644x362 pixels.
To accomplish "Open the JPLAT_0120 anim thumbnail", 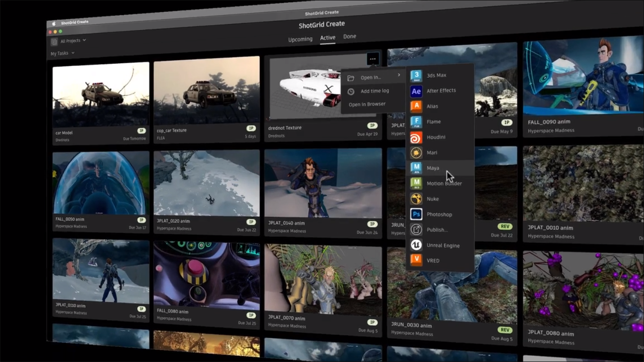I will tap(206, 183).
